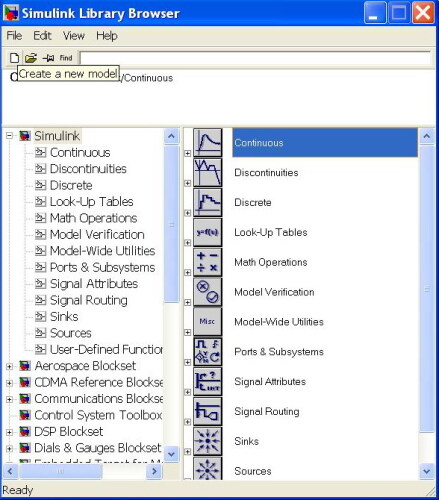The height and width of the screenshot is (500, 439).
Task: Open the Help menu
Action: (x=107, y=36)
